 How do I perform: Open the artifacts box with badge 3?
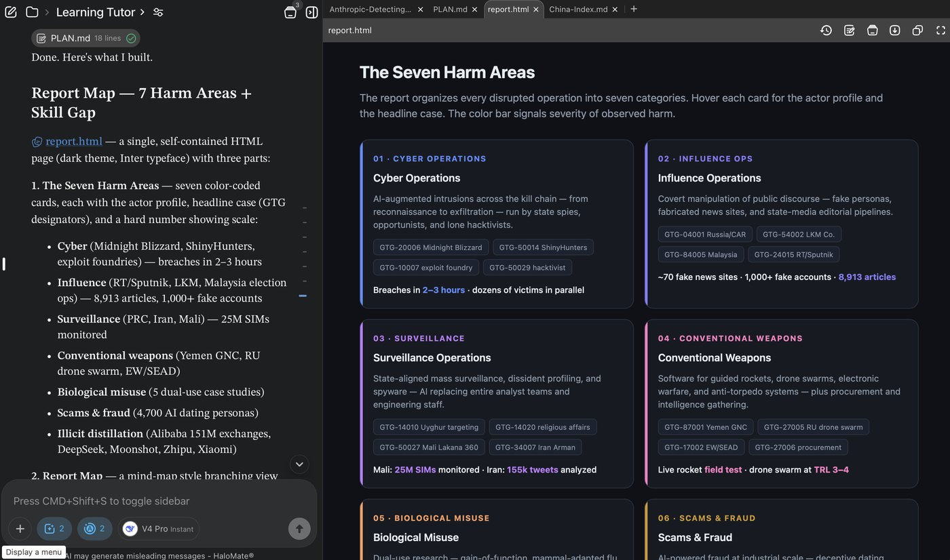(290, 12)
